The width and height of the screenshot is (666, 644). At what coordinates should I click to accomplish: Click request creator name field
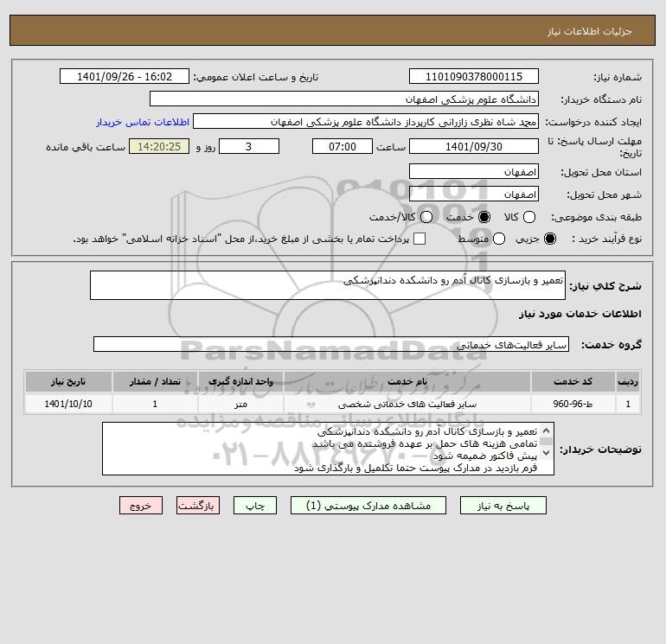[x=366, y=121]
